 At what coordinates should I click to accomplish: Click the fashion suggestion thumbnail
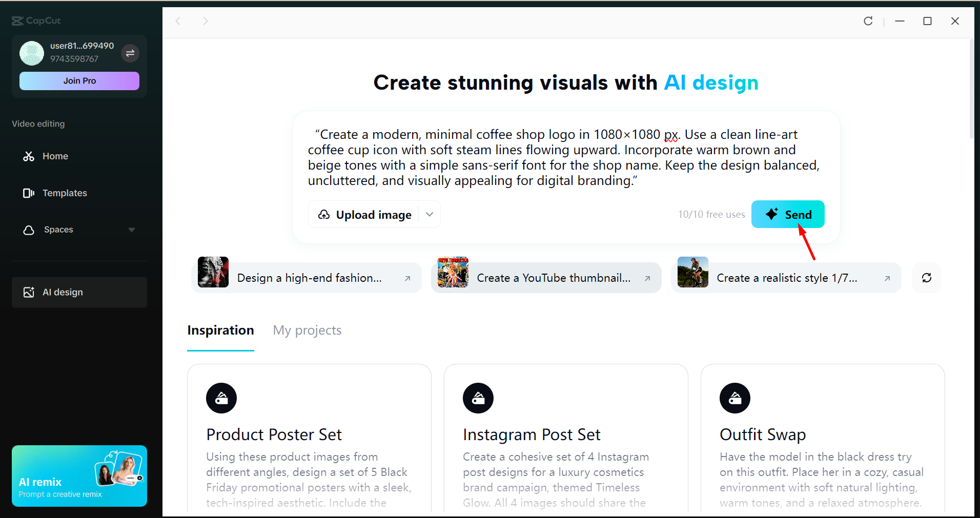tap(213, 272)
